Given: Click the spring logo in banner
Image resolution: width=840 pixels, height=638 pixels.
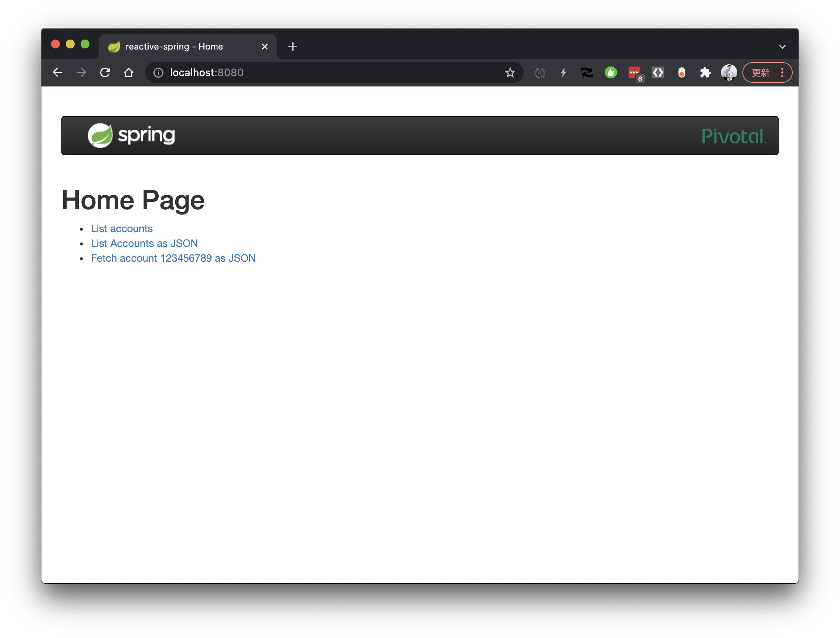Looking at the screenshot, I should click(131, 136).
